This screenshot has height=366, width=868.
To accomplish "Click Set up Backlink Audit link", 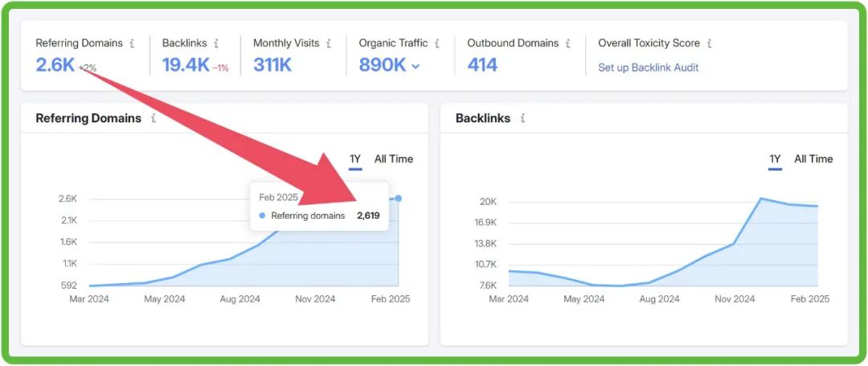I will pos(648,68).
